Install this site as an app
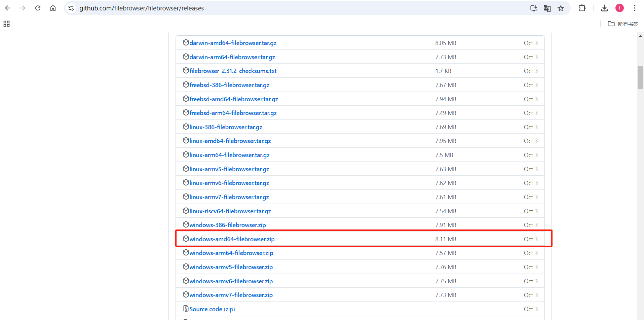 533,8
